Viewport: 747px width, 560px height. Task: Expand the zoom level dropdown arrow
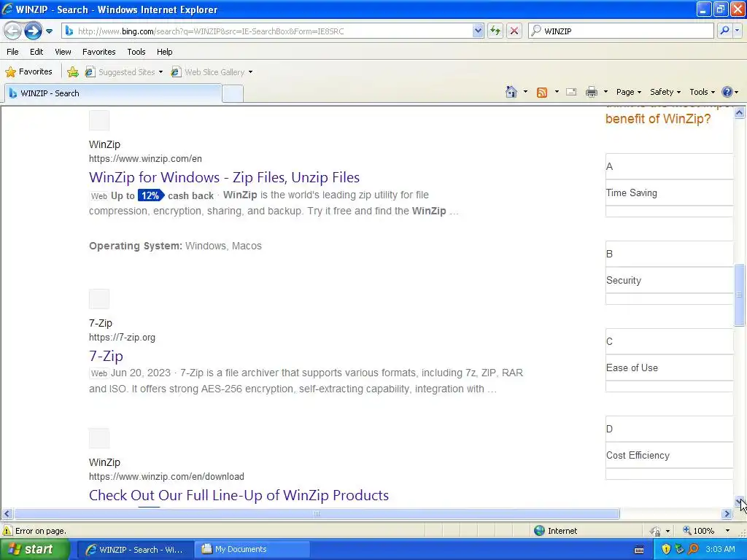727,531
